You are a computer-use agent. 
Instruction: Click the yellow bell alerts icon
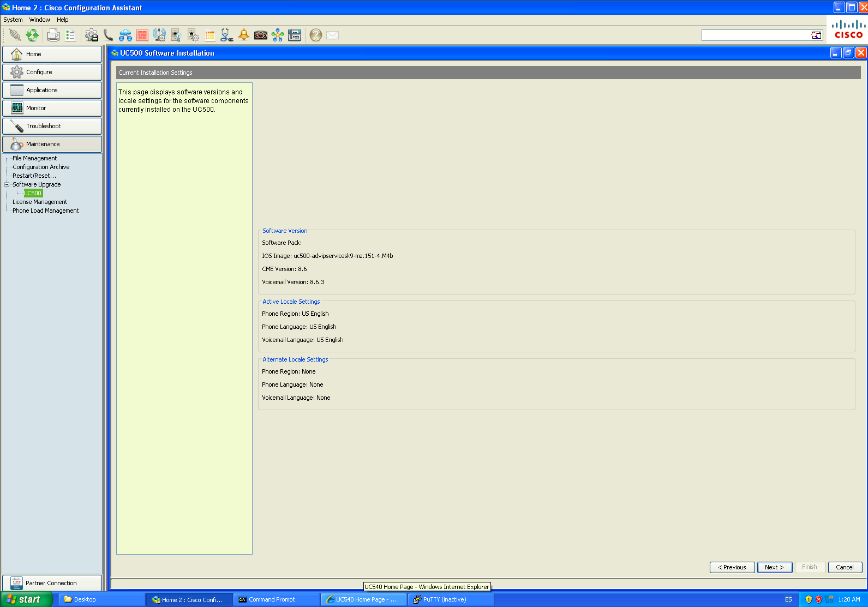coord(244,35)
